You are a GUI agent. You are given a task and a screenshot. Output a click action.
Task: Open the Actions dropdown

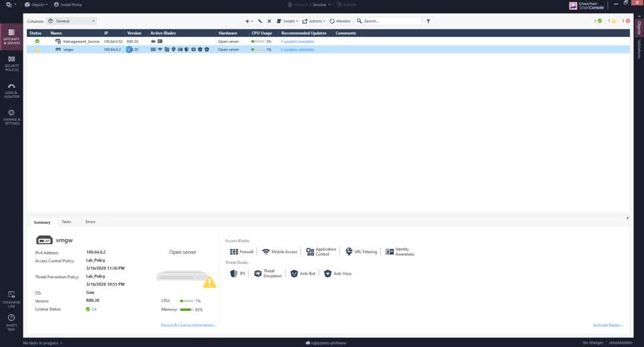(313, 21)
